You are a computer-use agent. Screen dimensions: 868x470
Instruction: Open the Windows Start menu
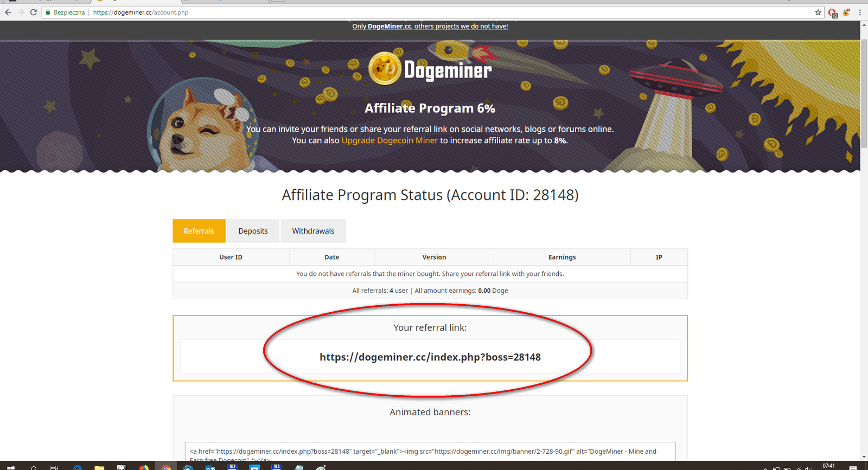[11, 467]
